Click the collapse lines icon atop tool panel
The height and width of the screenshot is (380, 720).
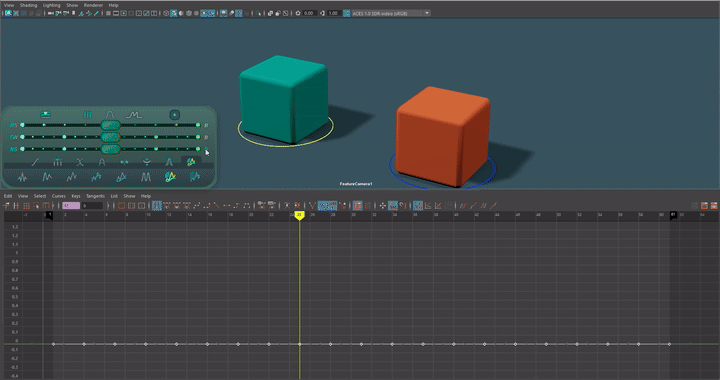tap(45, 115)
